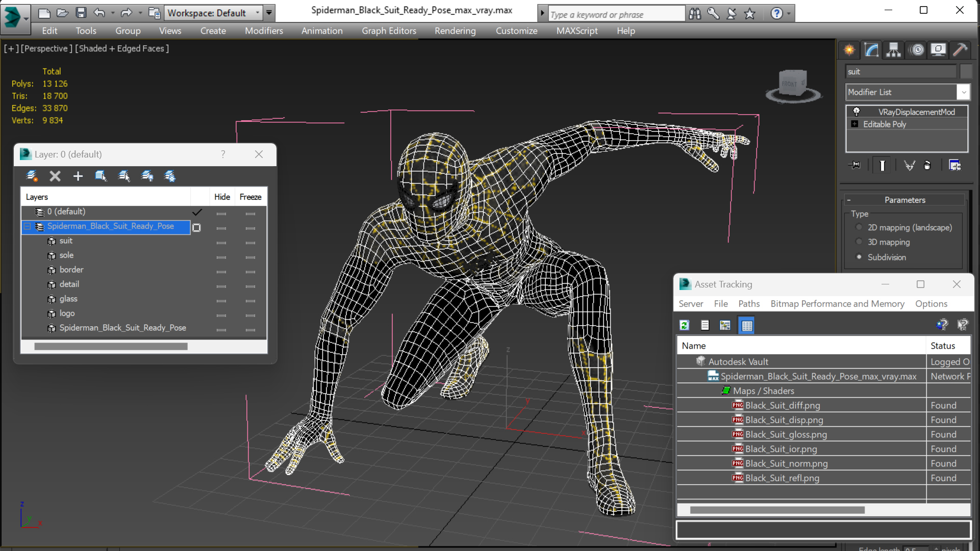
Task: Click the object color swatch
Action: (965, 71)
